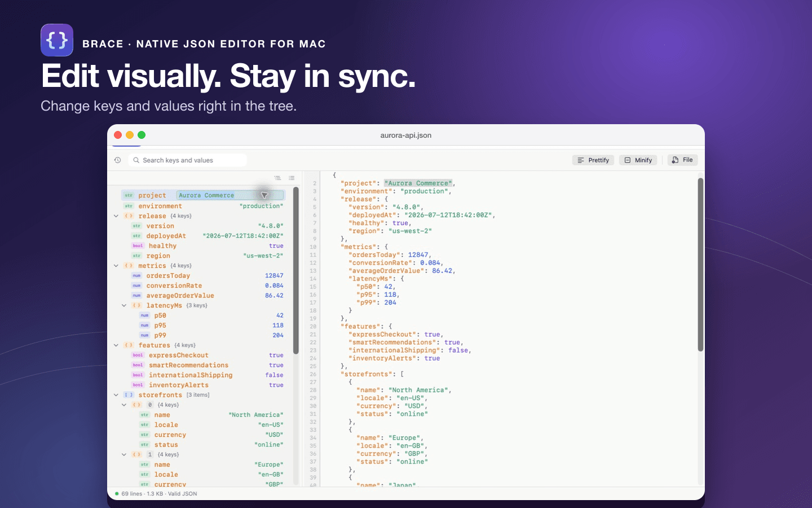Viewport: 812px width, 508px height.
Task: Select the averageOrderValue key row
Action: [x=204, y=296]
